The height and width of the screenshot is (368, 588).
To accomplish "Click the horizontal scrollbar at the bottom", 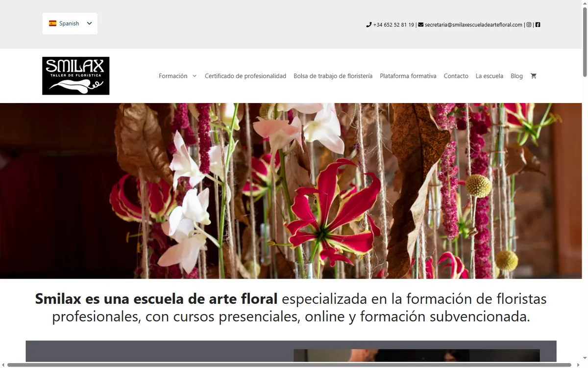I will pos(289,365).
